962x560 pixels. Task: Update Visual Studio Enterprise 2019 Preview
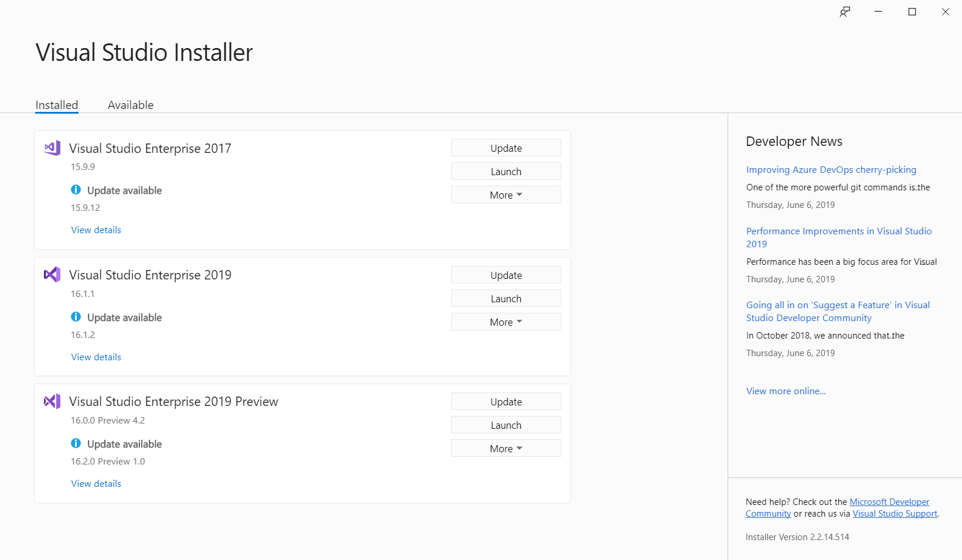[x=506, y=402]
